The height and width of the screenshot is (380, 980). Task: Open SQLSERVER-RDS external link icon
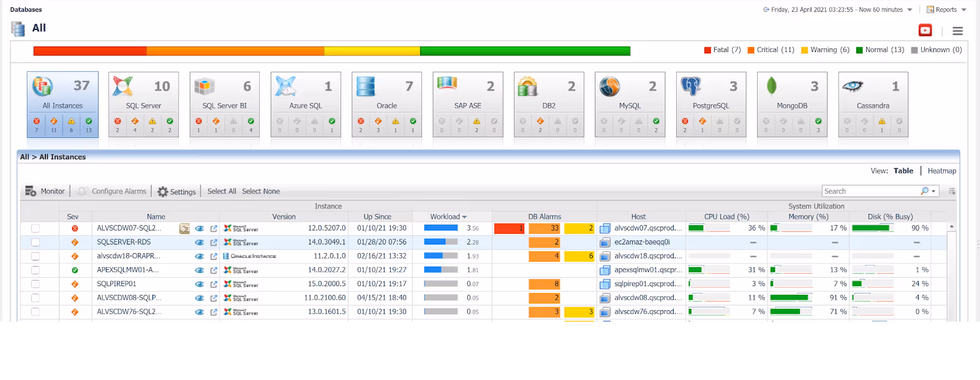point(214,243)
